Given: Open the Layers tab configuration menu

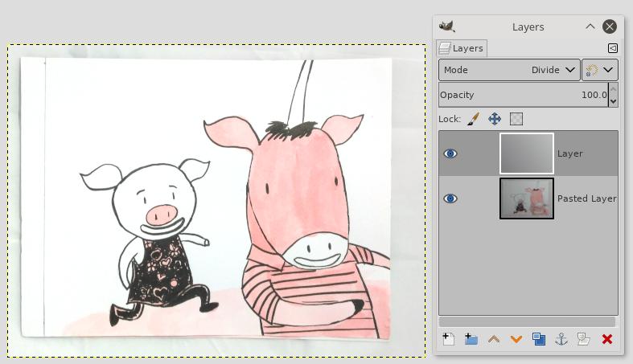Looking at the screenshot, I should [x=613, y=48].
